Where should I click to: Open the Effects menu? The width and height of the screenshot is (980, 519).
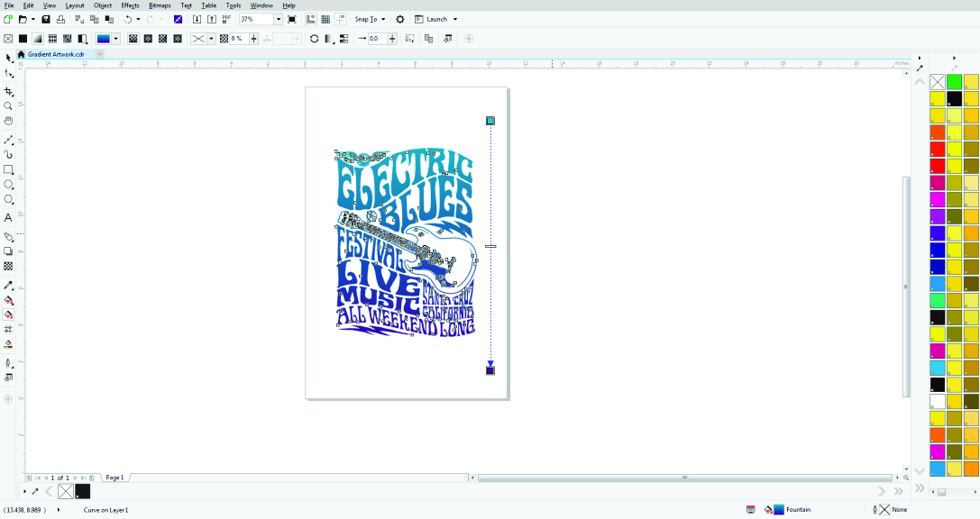point(130,5)
